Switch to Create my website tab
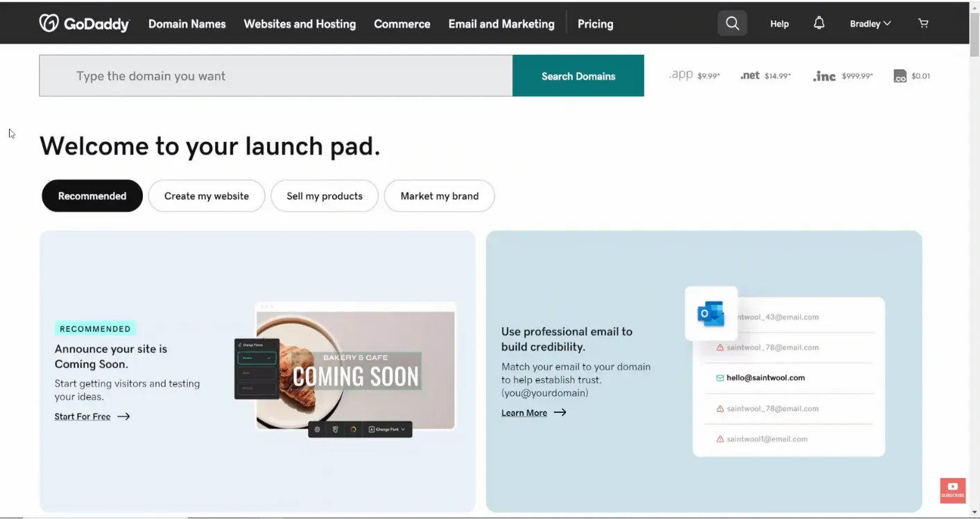This screenshot has width=980, height=519. click(207, 196)
